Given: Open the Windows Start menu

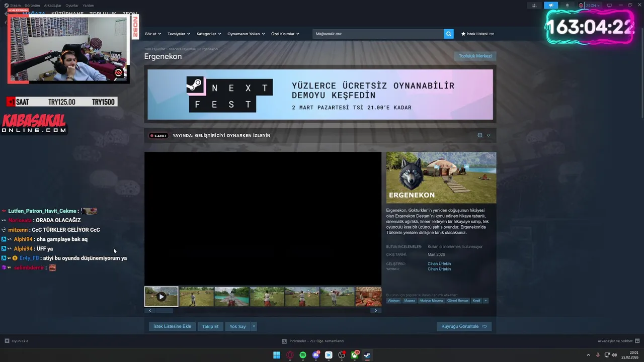Looking at the screenshot, I should click(x=277, y=355).
